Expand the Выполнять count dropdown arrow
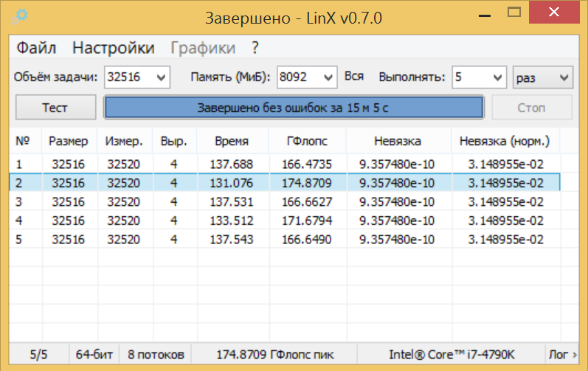588x371 pixels. pyautogui.click(x=498, y=77)
